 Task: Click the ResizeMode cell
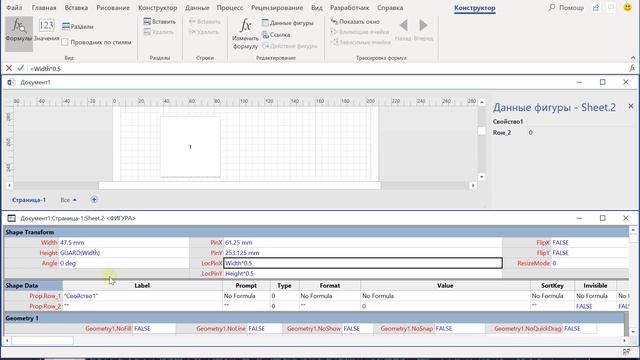[x=590, y=263]
